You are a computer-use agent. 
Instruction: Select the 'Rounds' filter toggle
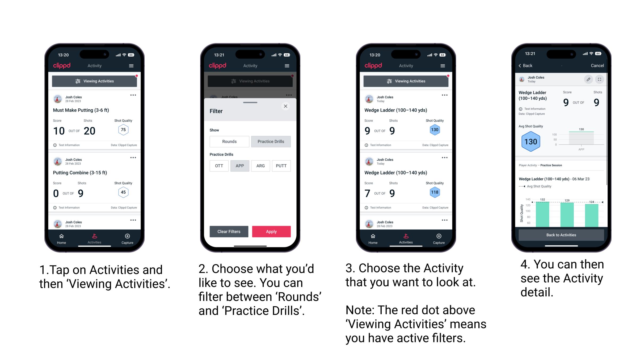click(229, 141)
